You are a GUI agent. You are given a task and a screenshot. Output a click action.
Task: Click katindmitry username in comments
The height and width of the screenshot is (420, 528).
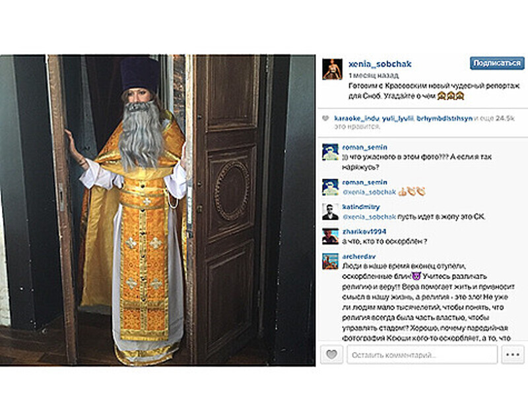pos(361,207)
